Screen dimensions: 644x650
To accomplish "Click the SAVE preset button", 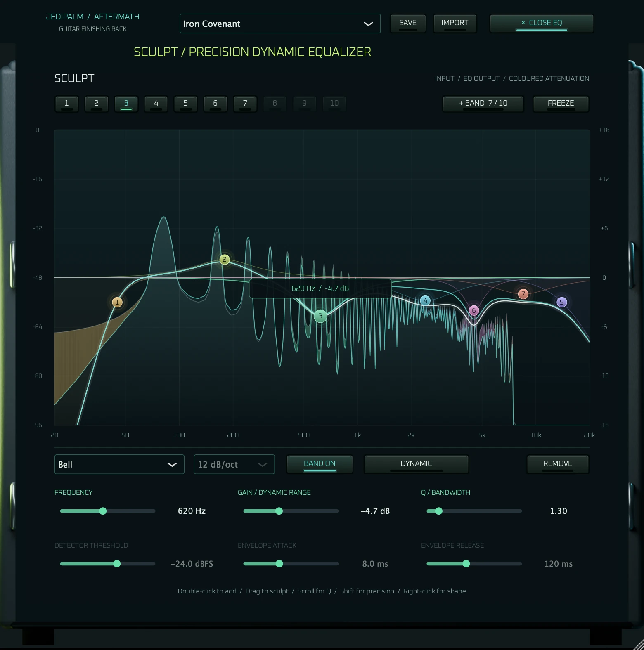I will [x=408, y=23].
